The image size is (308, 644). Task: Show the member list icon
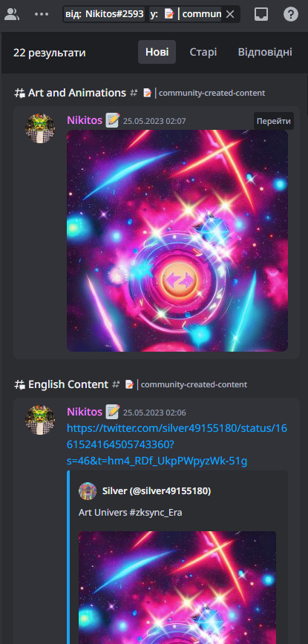pyautogui.click(x=12, y=14)
